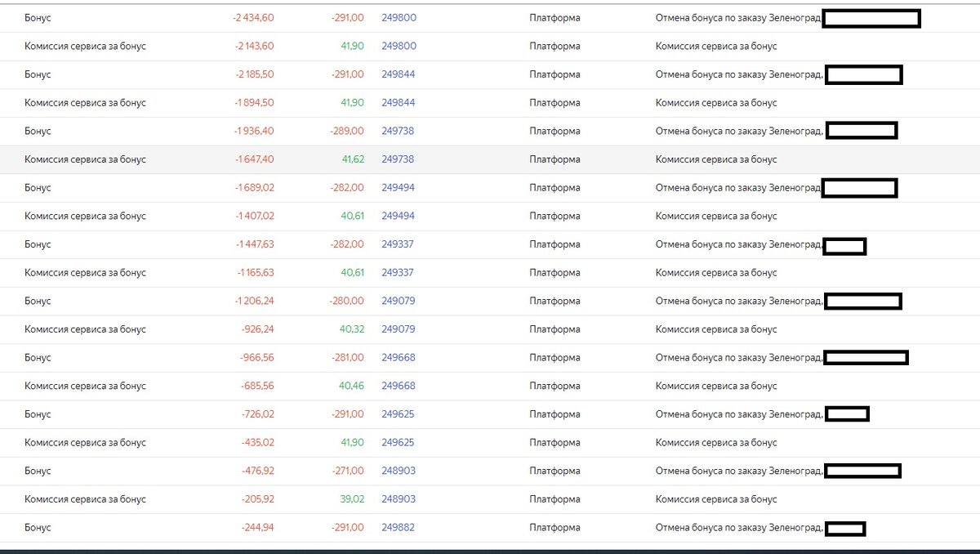980x554 pixels.
Task: Open order 249625 in the -435,02 row
Action: [x=398, y=443]
